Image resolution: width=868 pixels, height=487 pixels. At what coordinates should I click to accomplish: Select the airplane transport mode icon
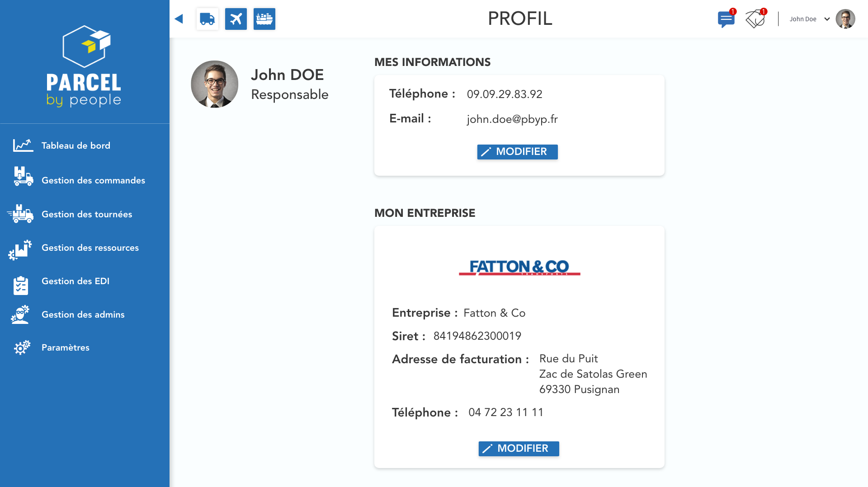click(x=236, y=19)
